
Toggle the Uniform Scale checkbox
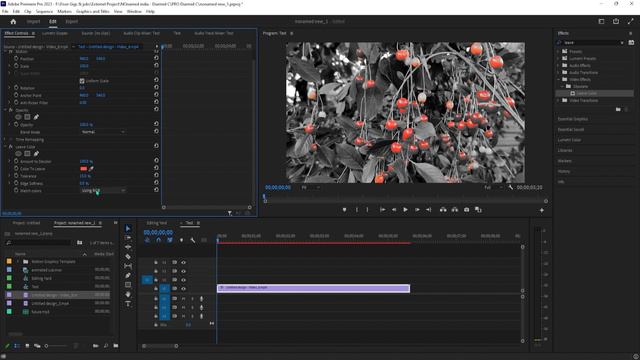pos(82,81)
